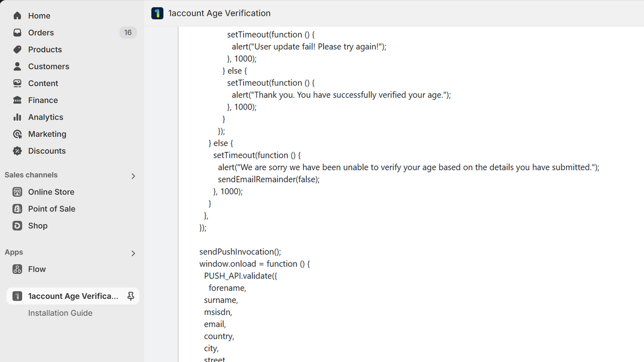Click the Finance bank icon

click(18, 100)
